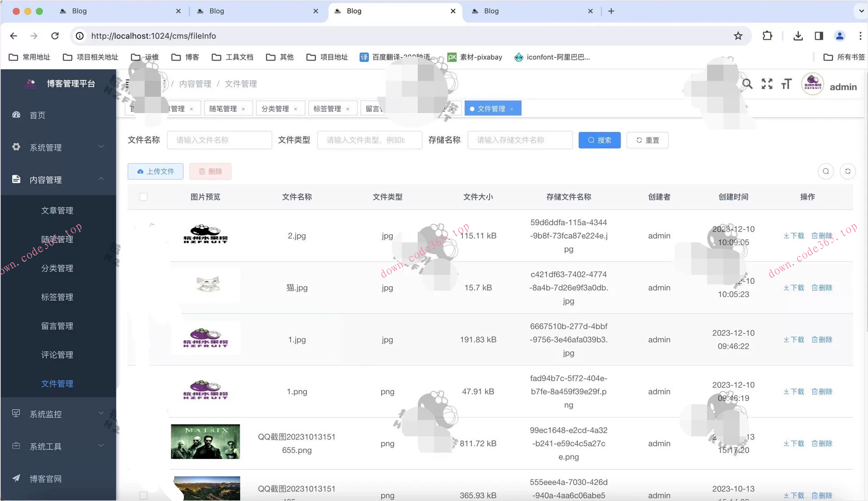This screenshot has height=501, width=868.
Task: Select the 系统管理 gear icon in sidebar
Action: [16, 147]
